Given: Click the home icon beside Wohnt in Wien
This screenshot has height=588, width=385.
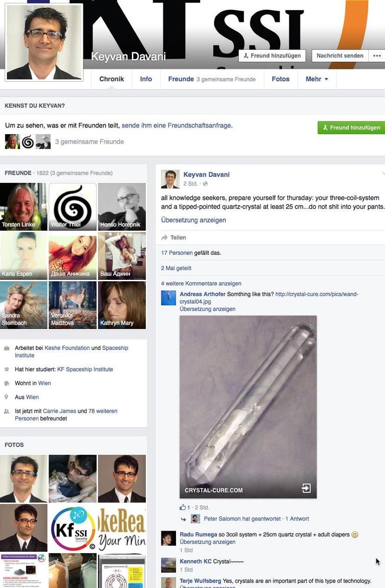Looking at the screenshot, I should (x=6, y=383).
